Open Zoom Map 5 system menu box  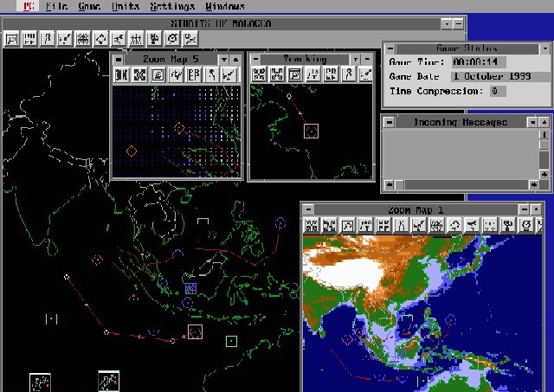(x=119, y=59)
